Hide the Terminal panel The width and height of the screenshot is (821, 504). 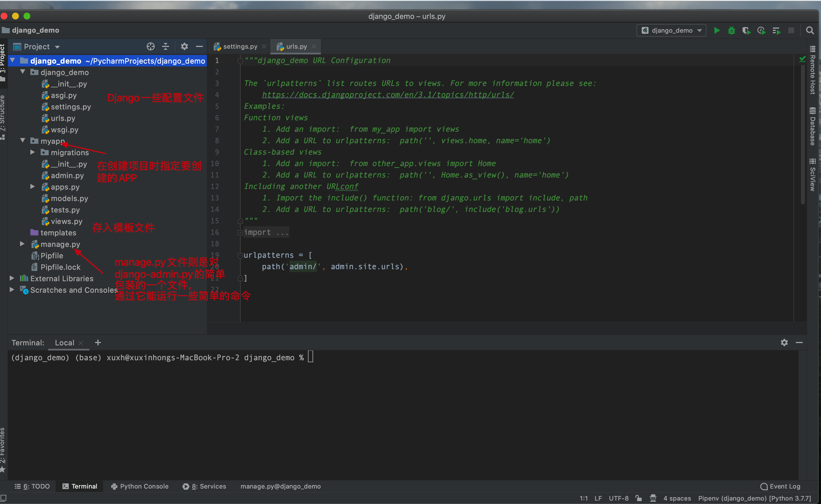coord(799,342)
